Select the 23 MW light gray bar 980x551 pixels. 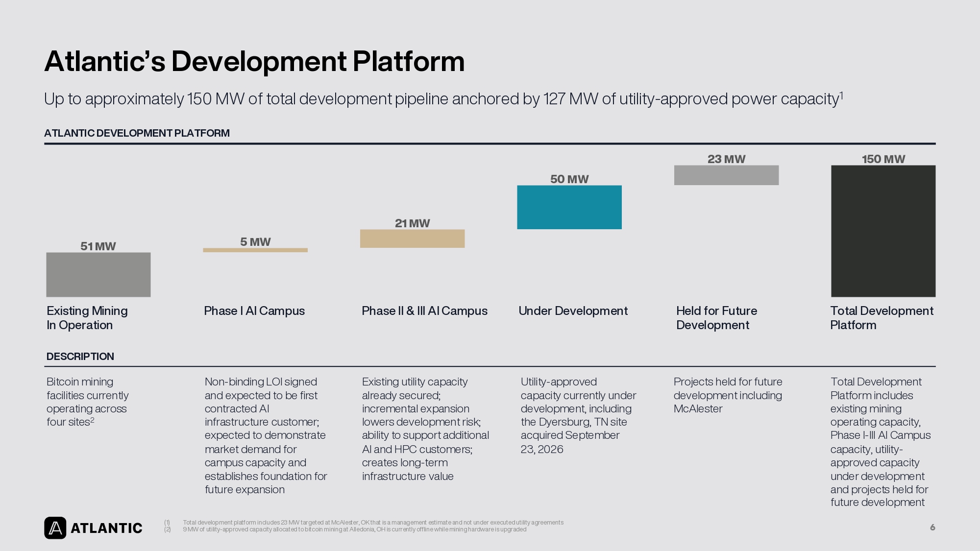[726, 175]
